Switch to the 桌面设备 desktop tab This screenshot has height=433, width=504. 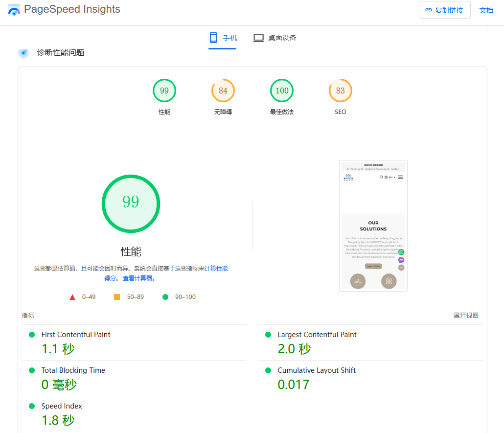(275, 38)
